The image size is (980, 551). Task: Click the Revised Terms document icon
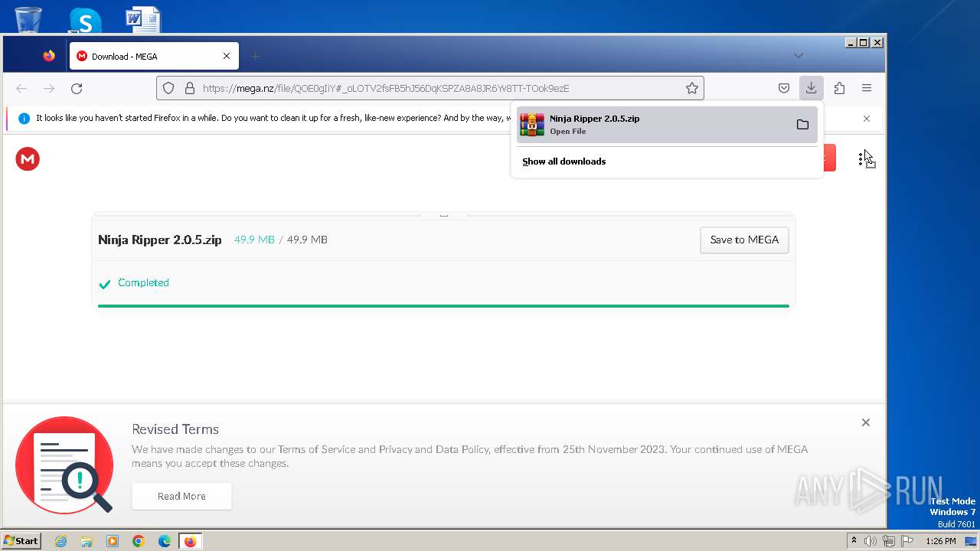[64, 465]
